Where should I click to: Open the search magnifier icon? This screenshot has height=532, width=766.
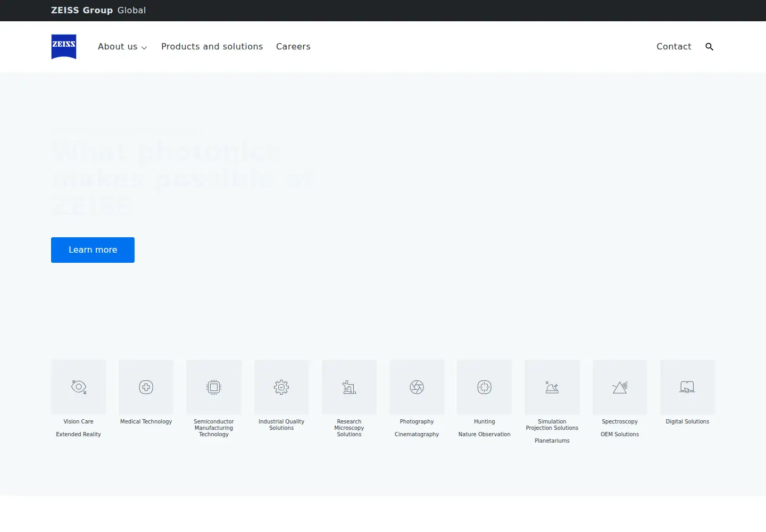point(709,47)
